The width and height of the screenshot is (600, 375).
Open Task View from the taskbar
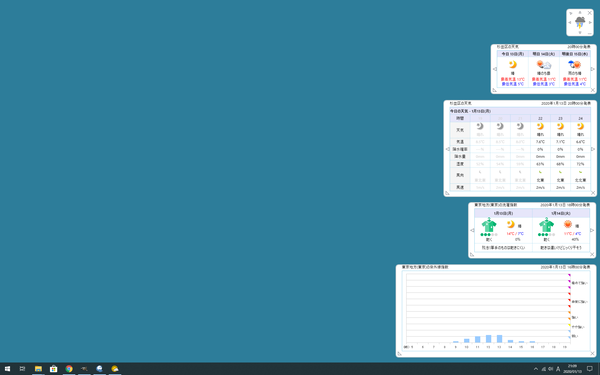(x=22, y=369)
